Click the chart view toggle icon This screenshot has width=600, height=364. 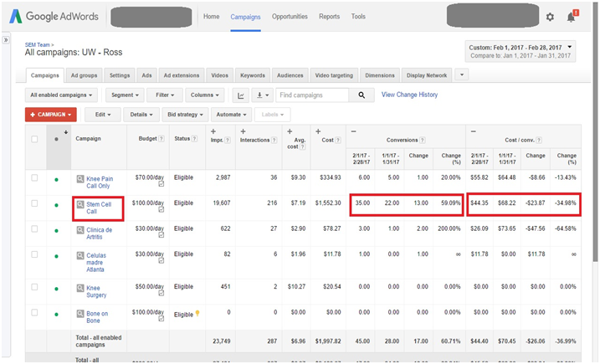[241, 95]
